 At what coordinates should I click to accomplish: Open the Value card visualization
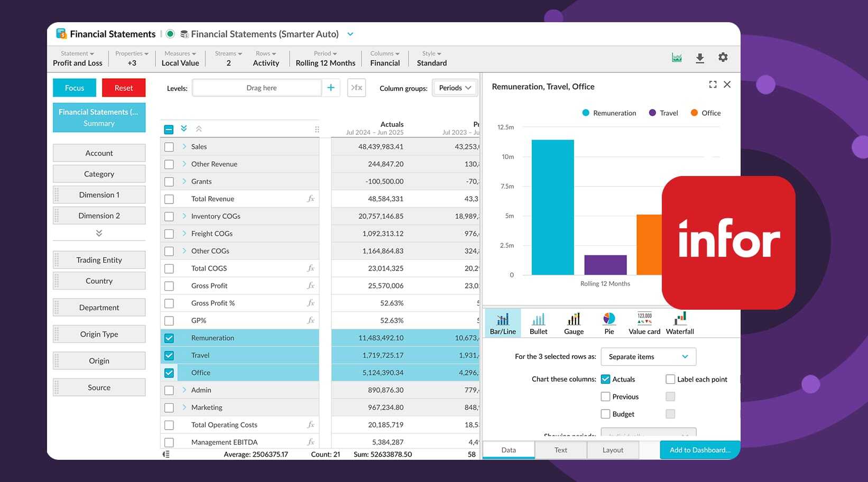(643, 322)
